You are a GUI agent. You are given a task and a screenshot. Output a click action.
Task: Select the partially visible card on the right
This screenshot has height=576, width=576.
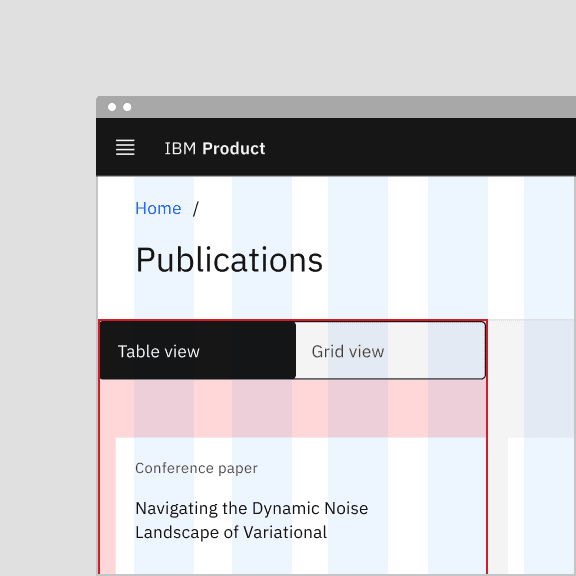[x=542, y=506]
